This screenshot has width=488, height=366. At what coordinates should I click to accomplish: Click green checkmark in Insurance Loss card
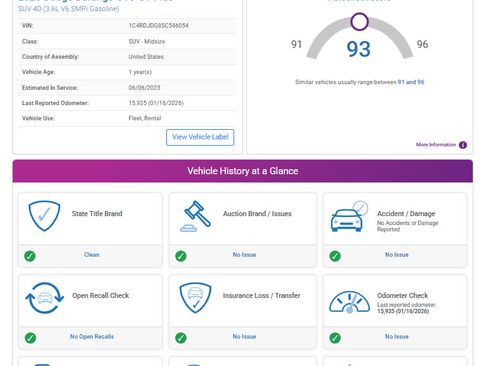181,338
